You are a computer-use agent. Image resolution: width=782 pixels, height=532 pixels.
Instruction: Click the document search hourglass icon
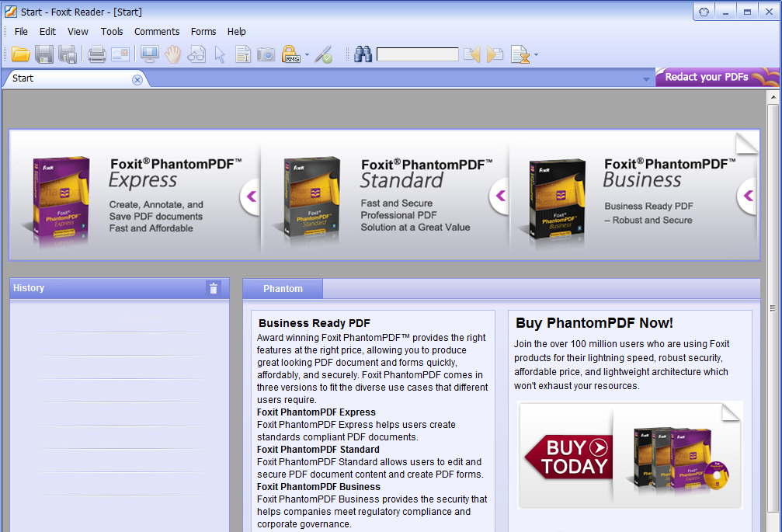pyautogui.click(x=520, y=54)
